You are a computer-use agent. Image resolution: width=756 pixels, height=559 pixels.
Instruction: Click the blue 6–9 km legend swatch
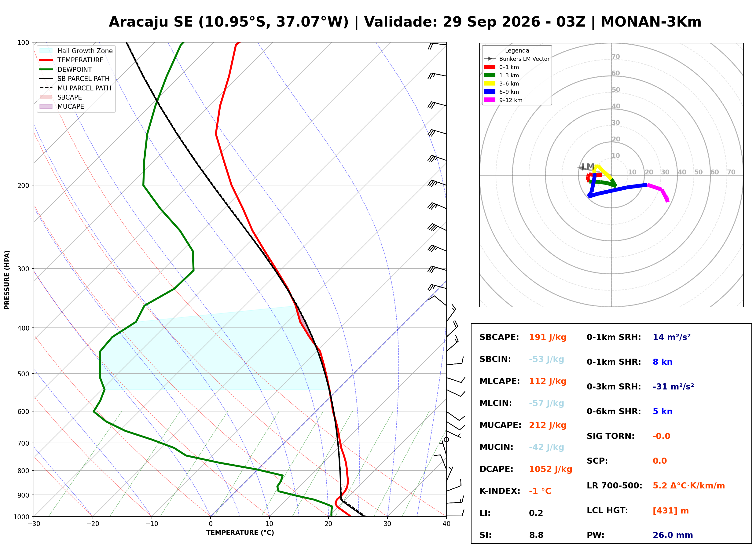point(489,92)
